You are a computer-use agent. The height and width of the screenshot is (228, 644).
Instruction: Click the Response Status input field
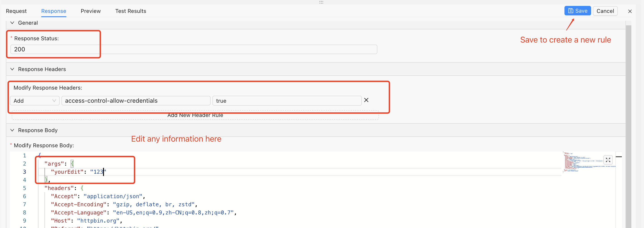coord(193,49)
